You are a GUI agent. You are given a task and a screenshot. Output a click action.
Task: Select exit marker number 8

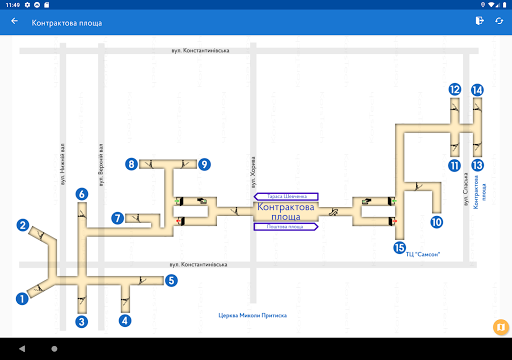pyautogui.click(x=131, y=164)
